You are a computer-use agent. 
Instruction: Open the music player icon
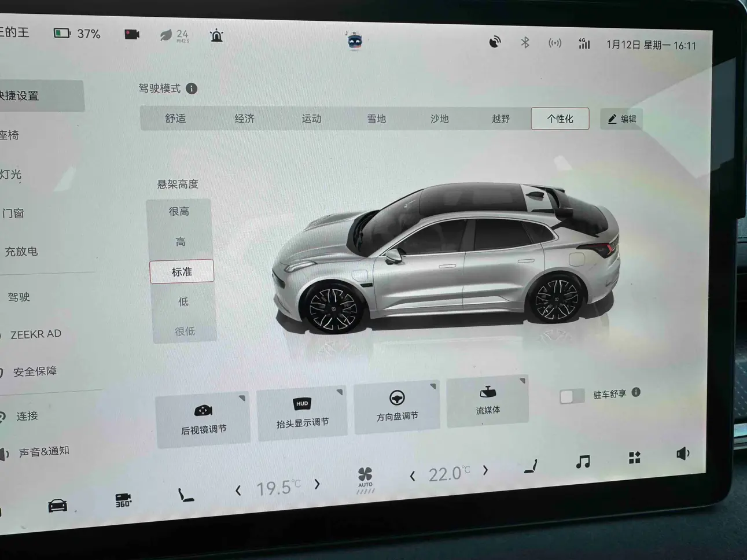coord(583,461)
